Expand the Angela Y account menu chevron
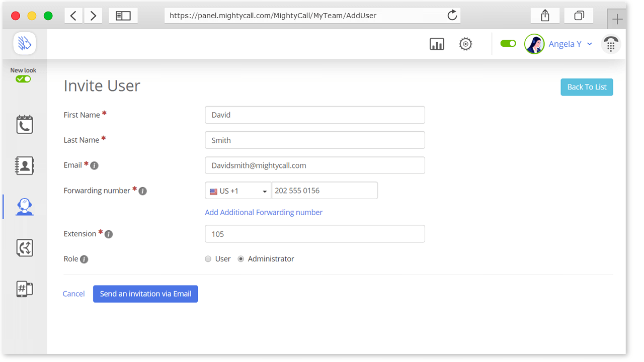This screenshot has width=644, height=362. click(x=590, y=44)
